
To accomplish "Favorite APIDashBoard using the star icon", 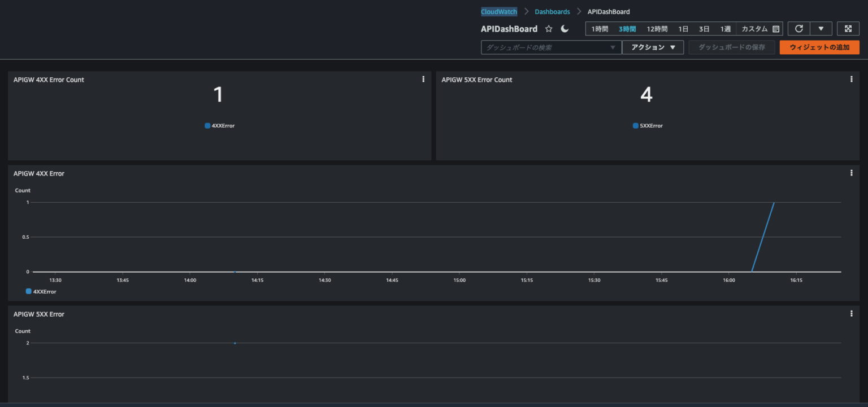I will [x=549, y=28].
